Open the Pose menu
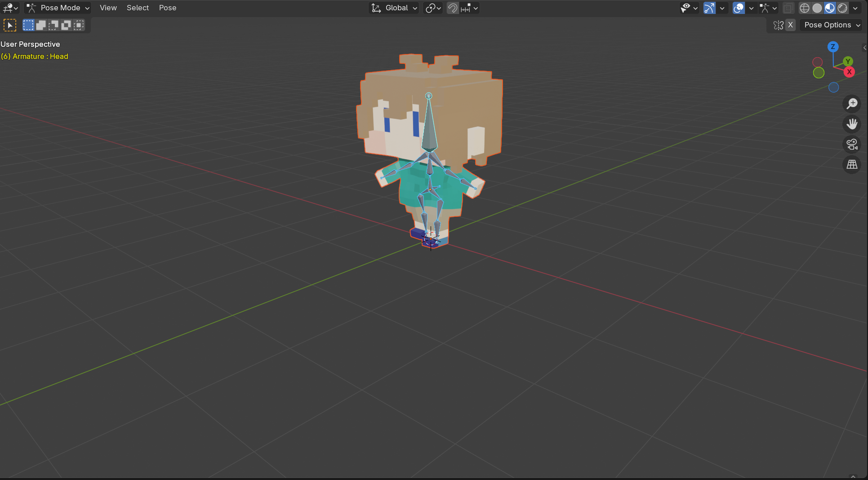This screenshot has width=868, height=480. [168, 8]
